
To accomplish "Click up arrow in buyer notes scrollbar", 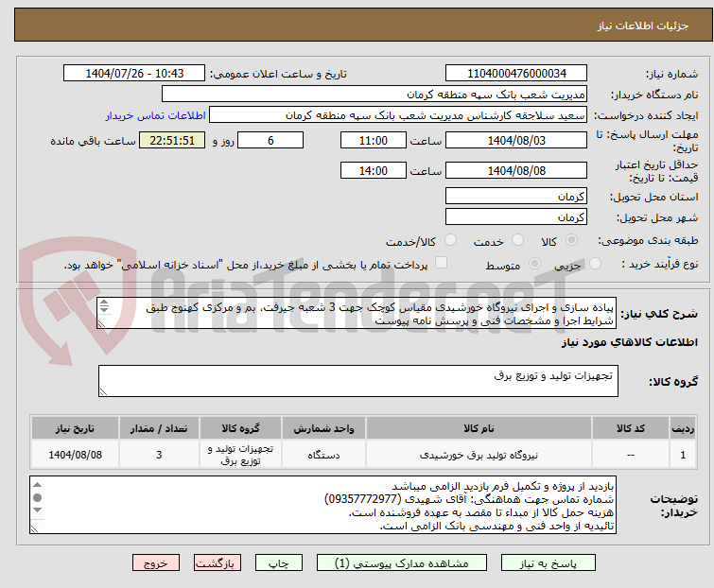I will point(37,484).
